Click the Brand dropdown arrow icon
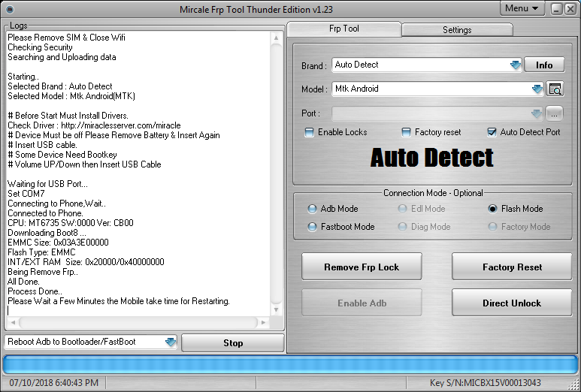581x392 pixels. point(515,65)
